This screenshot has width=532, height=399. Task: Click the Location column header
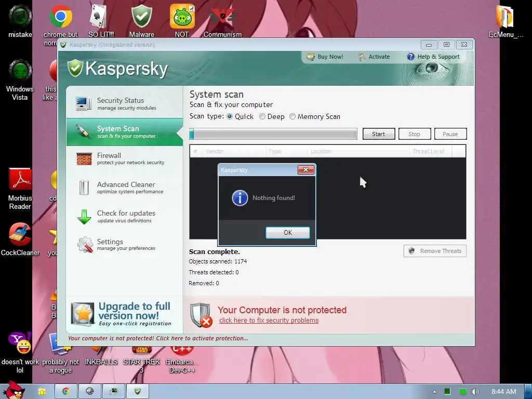[358, 151]
